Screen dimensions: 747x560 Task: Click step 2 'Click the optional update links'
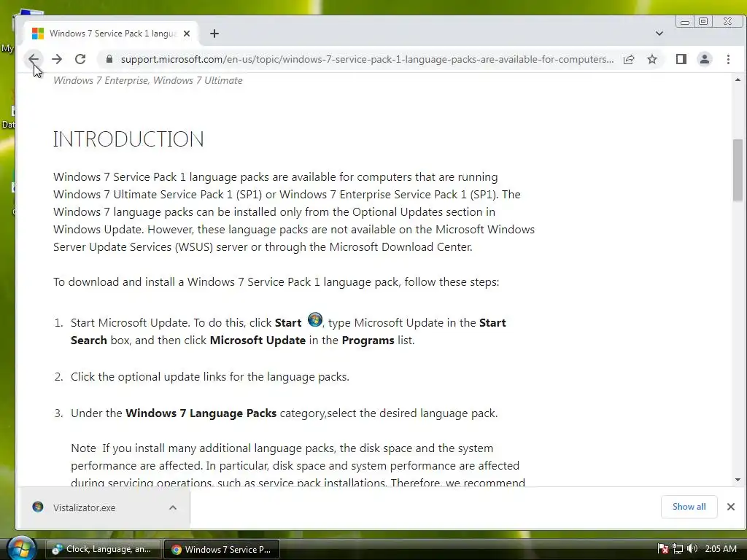[209, 377]
